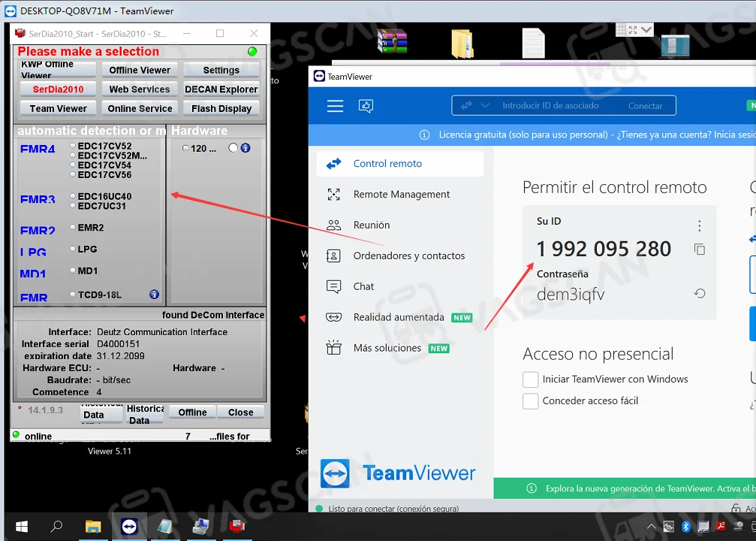Click the feedback thumbs-up icon
The width and height of the screenshot is (756, 541).
coord(366,106)
